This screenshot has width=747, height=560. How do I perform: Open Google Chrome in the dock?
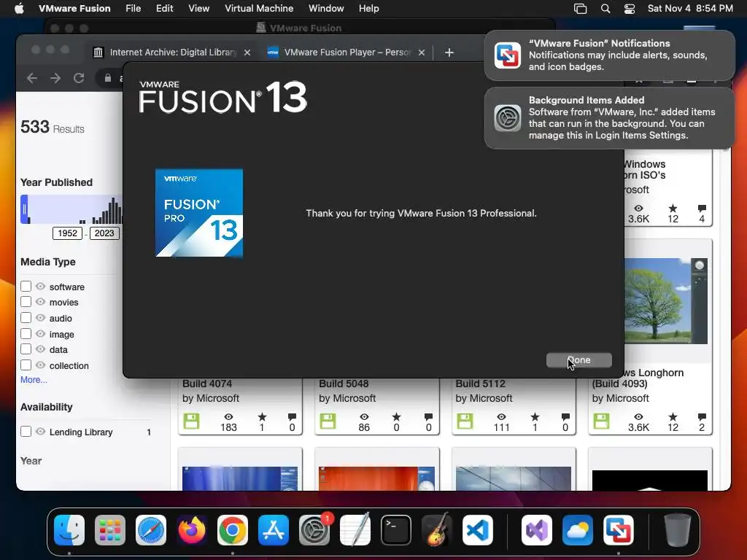[x=233, y=529]
